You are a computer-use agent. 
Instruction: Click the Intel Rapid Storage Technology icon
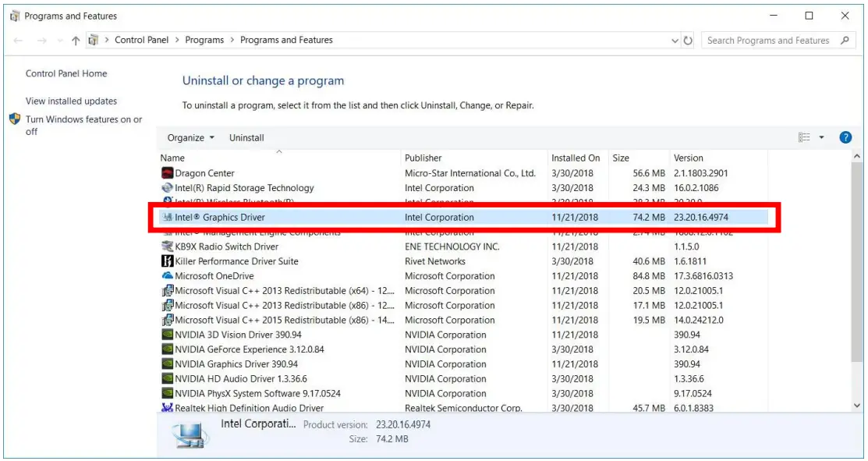pyautogui.click(x=167, y=188)
